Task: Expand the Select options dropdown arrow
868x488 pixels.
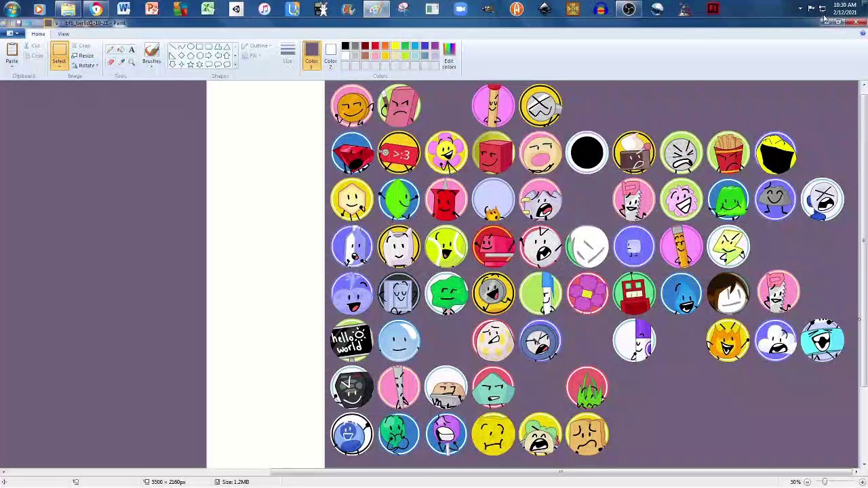Action: coord(59,67)
